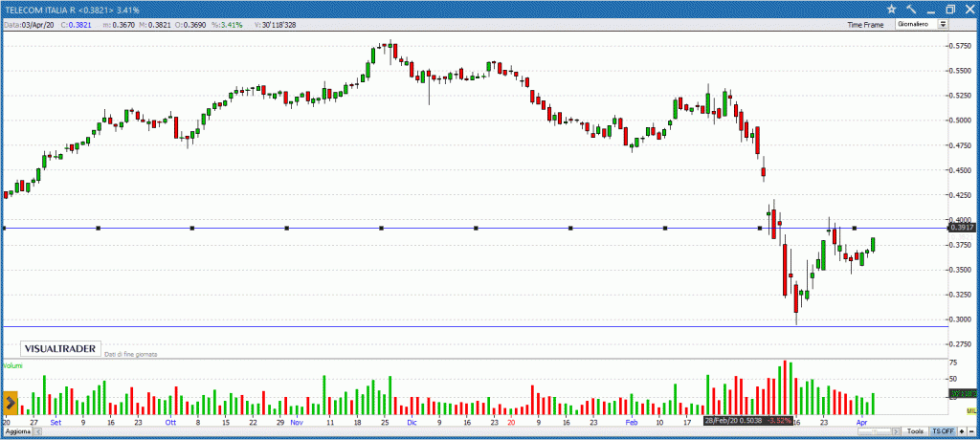Click the TELECOM ITALIA R window title
Screen dimensions: 980x440
73,10
